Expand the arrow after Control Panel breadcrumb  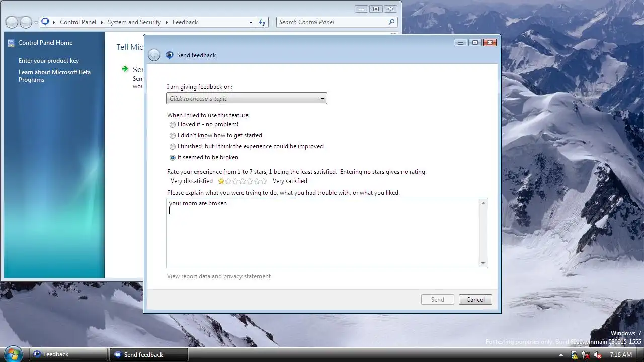tap(102, 22)
